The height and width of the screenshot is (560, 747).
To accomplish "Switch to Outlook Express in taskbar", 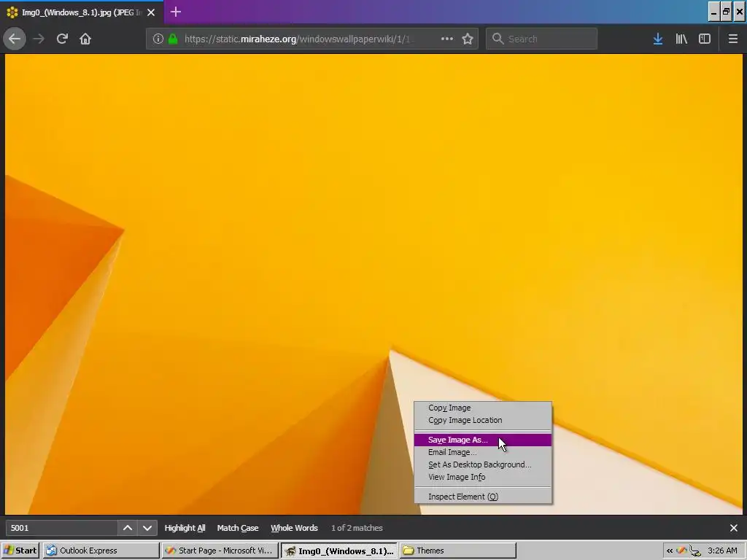I will pos(101,551).
